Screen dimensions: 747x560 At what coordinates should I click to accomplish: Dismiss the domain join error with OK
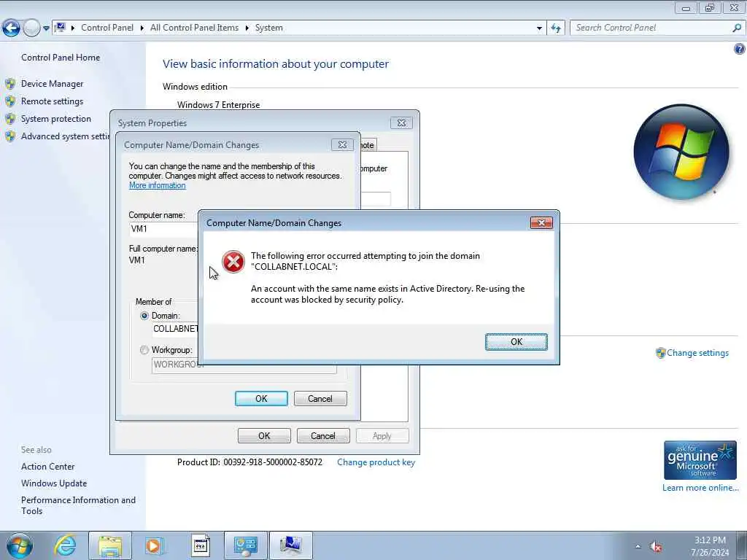click(x=516, y=342)
